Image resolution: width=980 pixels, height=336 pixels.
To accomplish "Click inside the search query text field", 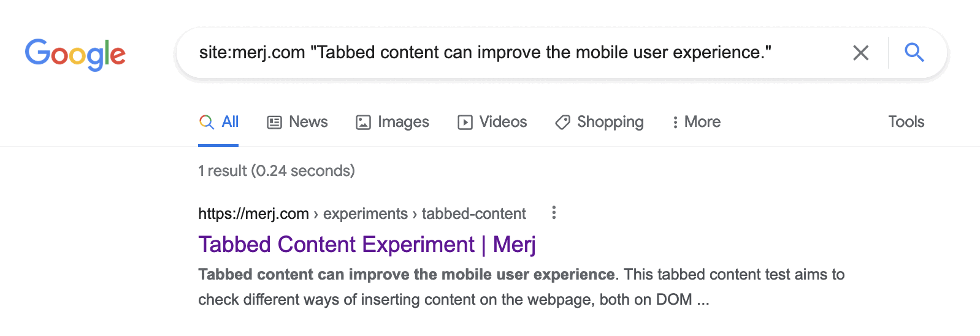I will [x=484, y=53].
